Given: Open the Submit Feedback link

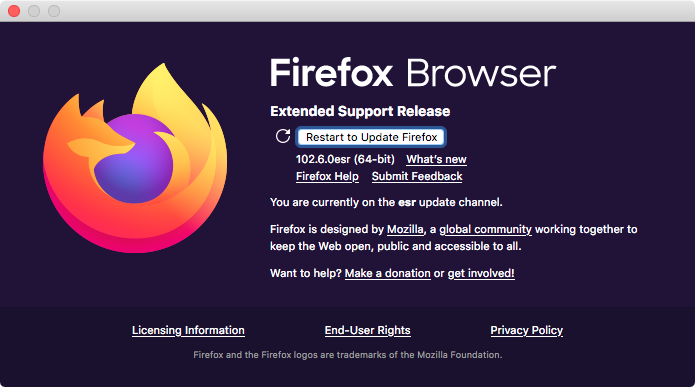Looking at the screenshot, I should pyautogui.click(x=417, y=176).
